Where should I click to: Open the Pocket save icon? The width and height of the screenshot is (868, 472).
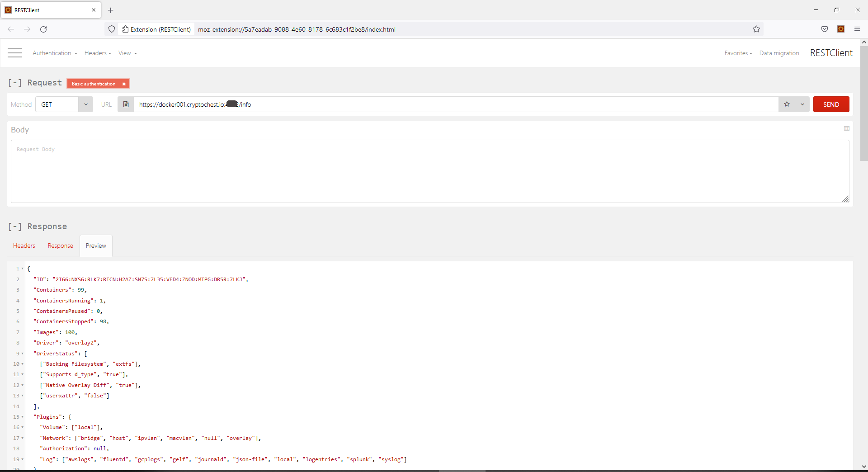pos(825,29)
